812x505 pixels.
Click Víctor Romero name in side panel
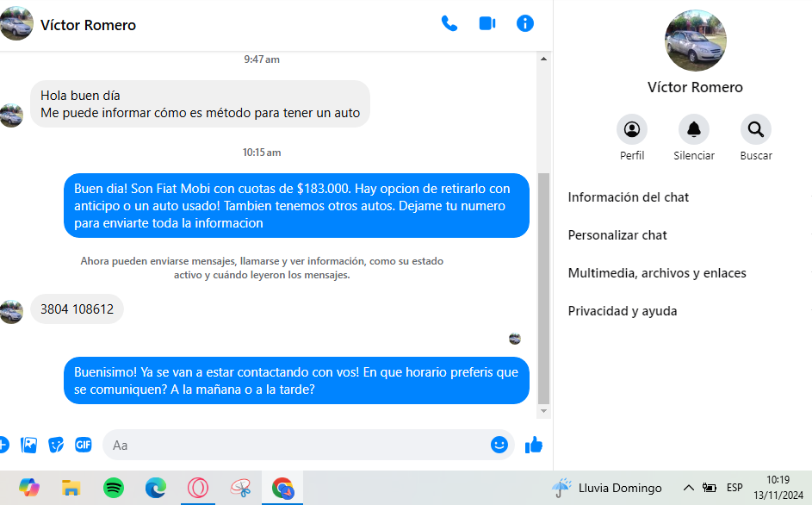(695, 87)
